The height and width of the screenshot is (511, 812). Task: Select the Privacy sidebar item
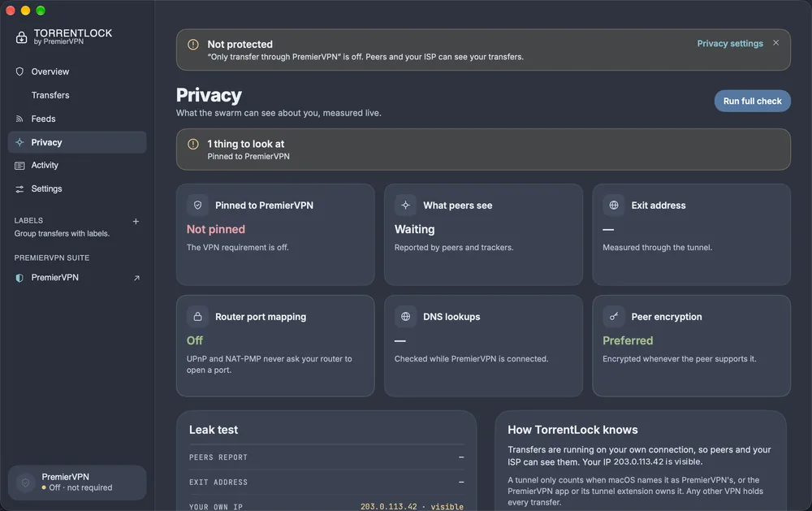tap(77, 142)
